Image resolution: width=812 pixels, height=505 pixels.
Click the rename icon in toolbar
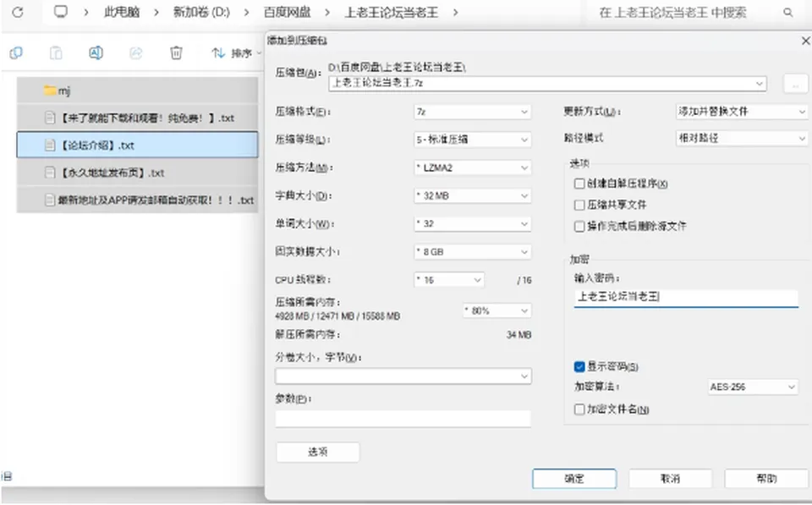pyautogui.click(x=96, y=52)
